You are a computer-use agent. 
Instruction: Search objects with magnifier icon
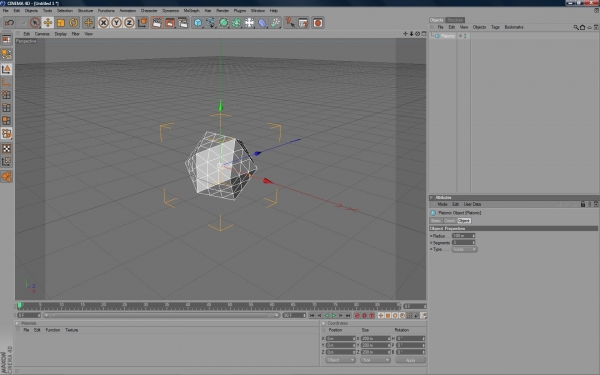[576, 27]
